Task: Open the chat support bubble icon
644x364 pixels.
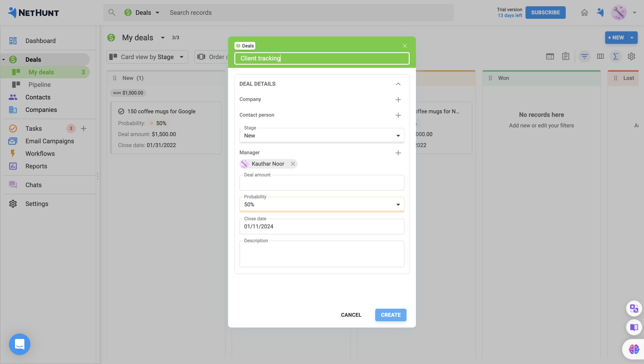Action: pos(19,344)
